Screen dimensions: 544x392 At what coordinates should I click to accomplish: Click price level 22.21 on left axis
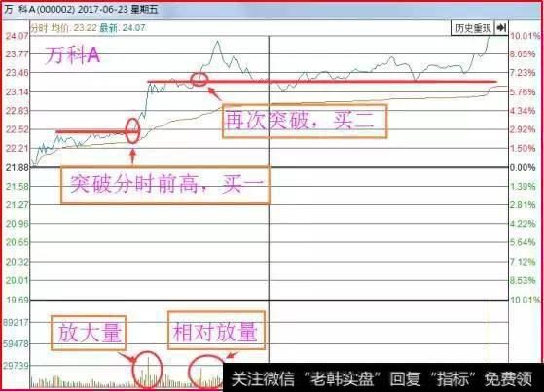[17, 149]
